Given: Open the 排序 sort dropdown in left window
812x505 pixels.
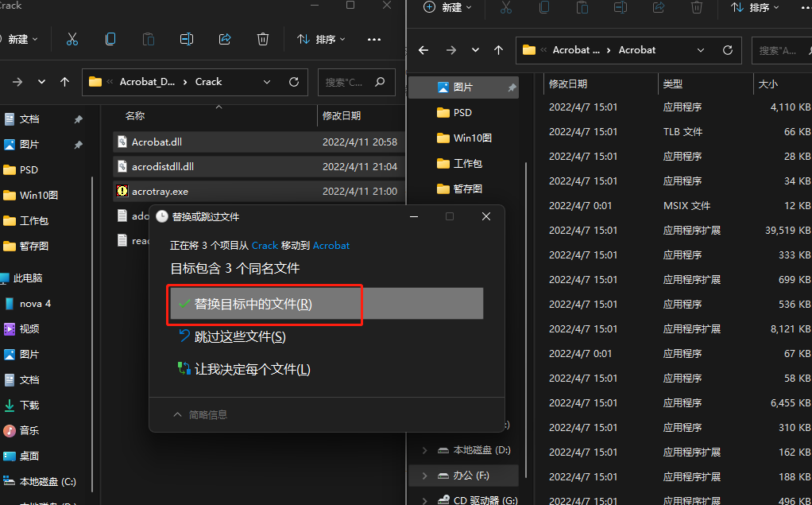Looking at the screenshot, I should (x=321, y=40).
